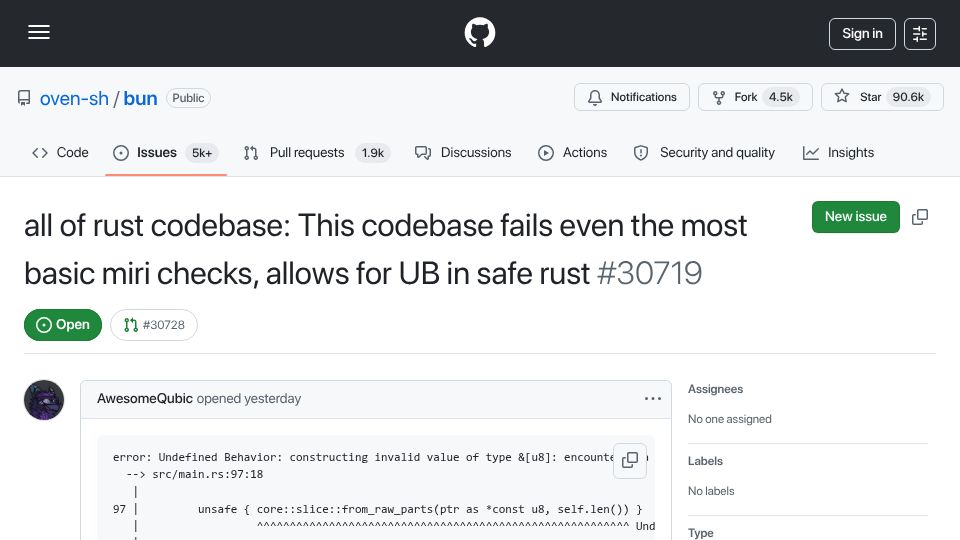
Task: Click the Sign in button
Action: 862,34
